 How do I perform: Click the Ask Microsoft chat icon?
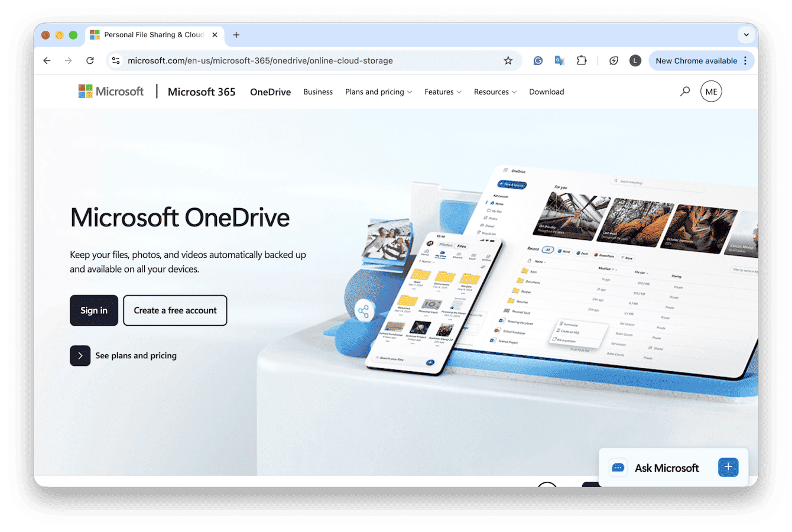(618, 468)
